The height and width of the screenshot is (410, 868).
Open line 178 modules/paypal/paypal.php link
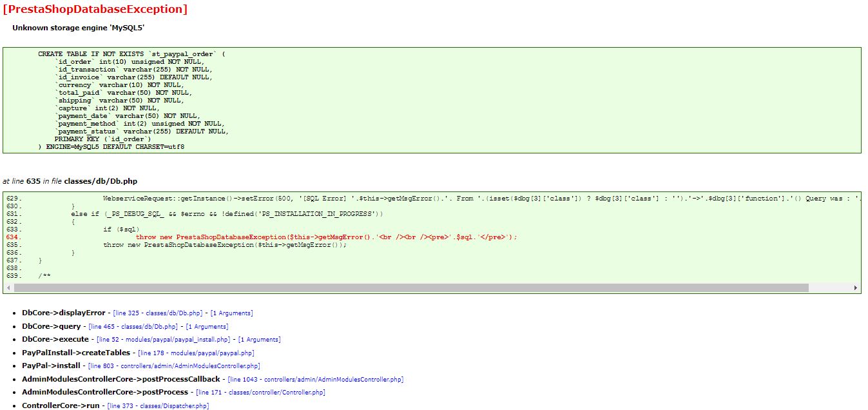point(196,353)
